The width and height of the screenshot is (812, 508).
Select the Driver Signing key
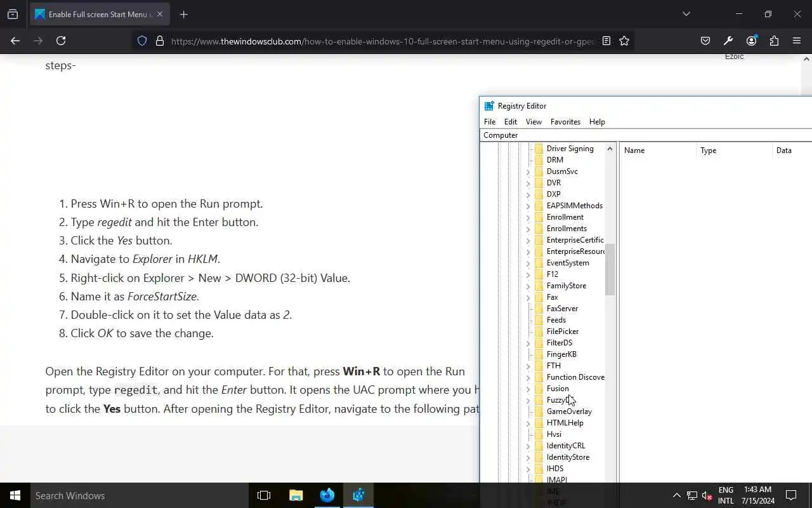pyautogui.click(x=570, y=149)
